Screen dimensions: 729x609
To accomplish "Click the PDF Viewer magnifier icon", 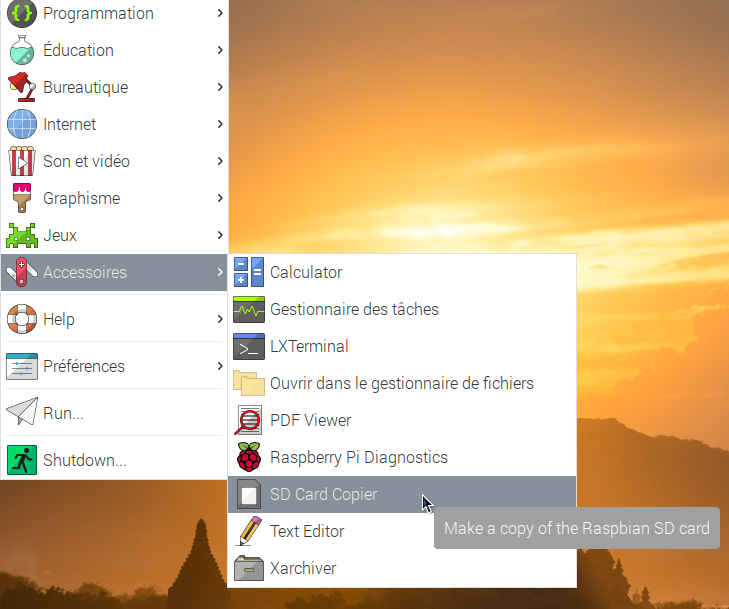I will 249,420.
